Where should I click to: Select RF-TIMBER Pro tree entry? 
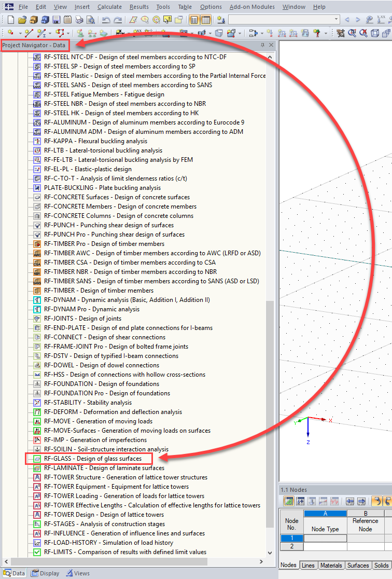pos(104,244)
